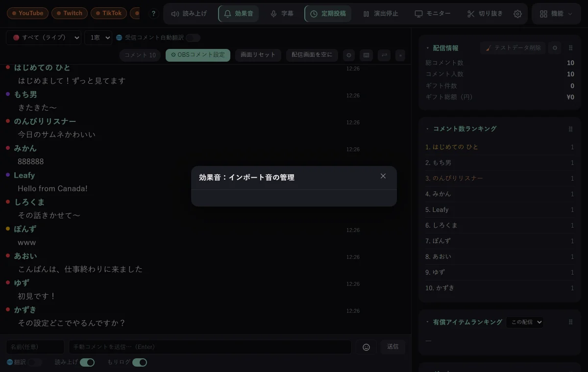Click the double-chevron icon in comment toolbar
The height and width of the screenshot is (372, 588).
point(400,55)
